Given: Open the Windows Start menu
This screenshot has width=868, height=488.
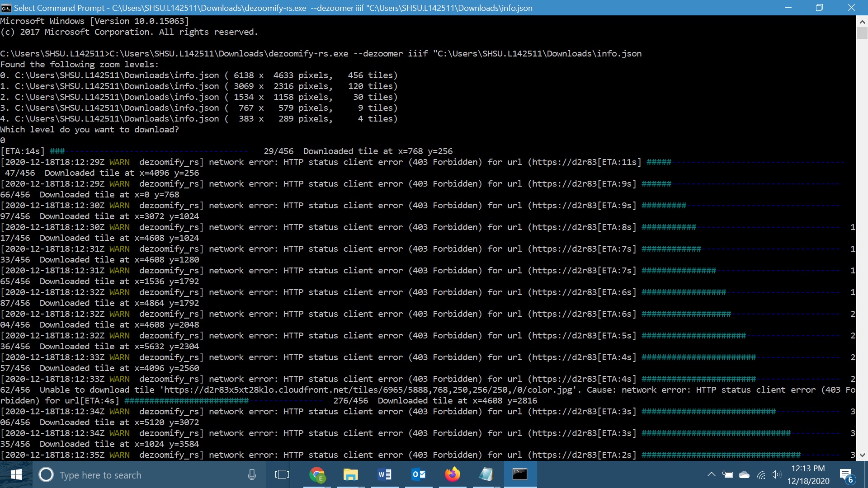Looking at the screenshot, I should pyautogui.click(x=16, y=474).
